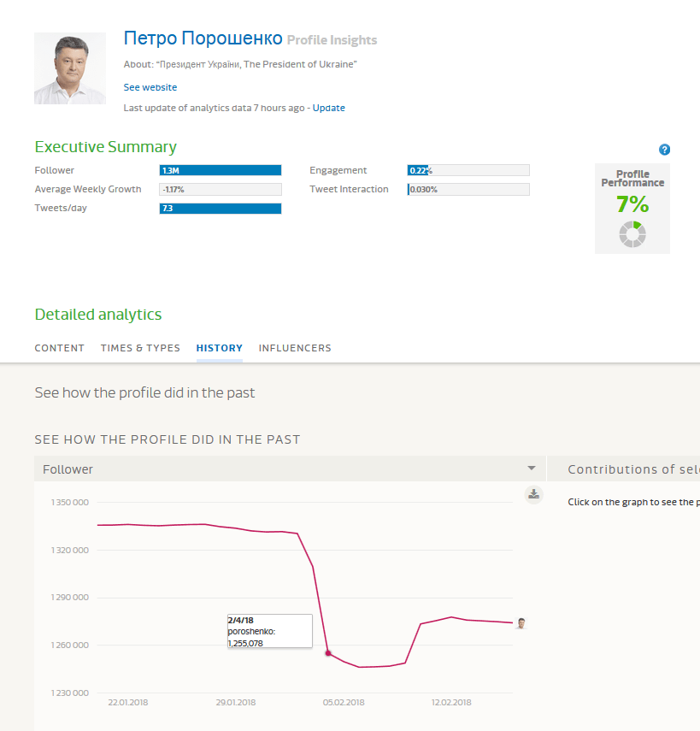The height and width of the screenshot is (731, 700).
Task: Click the Average Weekly Growth bar
Action: click(221, 189)
